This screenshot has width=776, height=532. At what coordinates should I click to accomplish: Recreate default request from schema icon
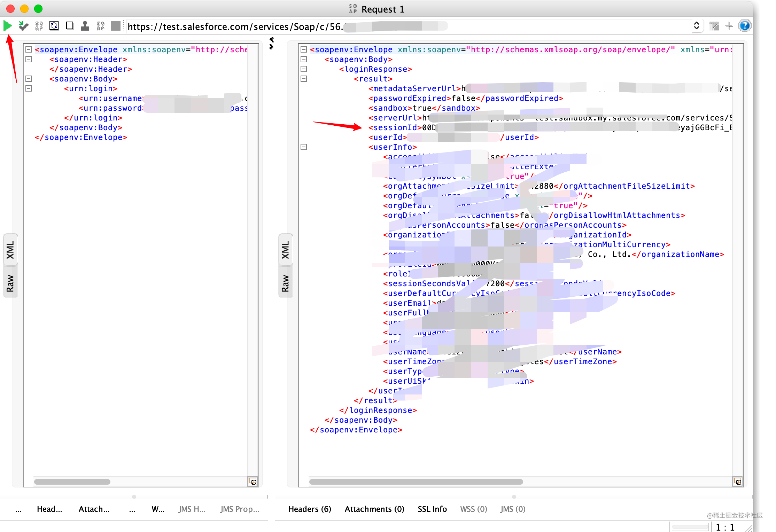click(x=54, y=26)
